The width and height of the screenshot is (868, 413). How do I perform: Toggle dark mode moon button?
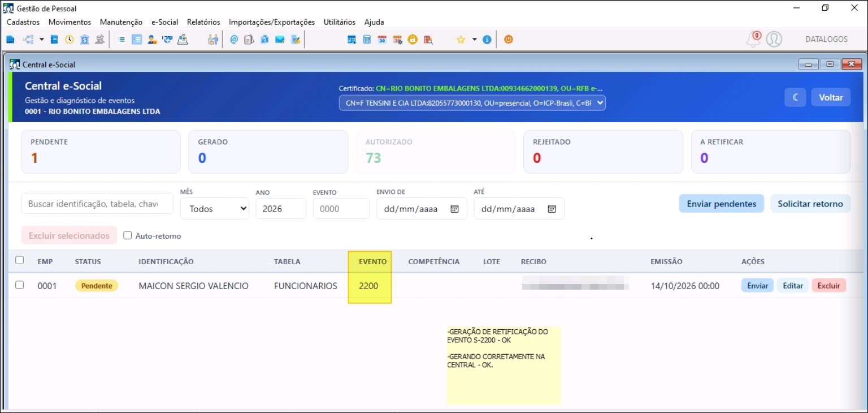795,97
